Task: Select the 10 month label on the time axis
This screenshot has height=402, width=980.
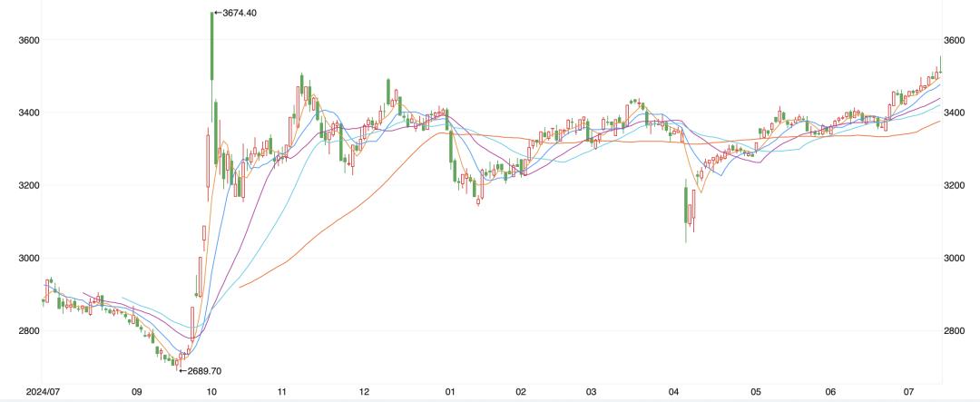Action: [x=211, y=392]
